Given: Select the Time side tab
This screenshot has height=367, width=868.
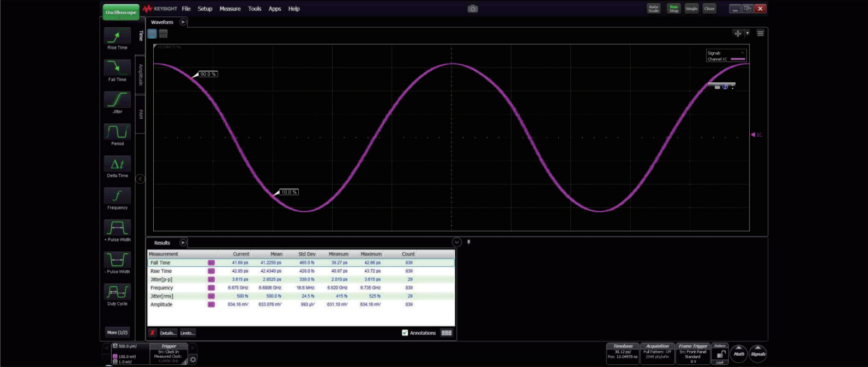Looking at the screenshot, I should (x=141, y=35).
